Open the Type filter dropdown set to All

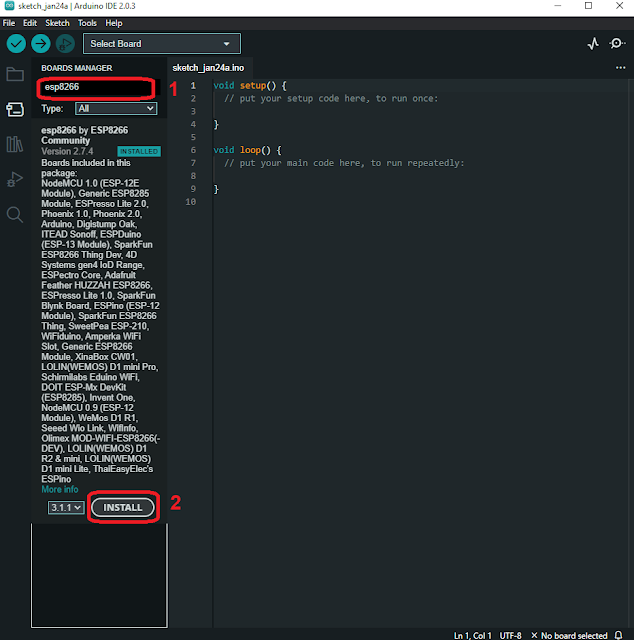click(116, 109)
